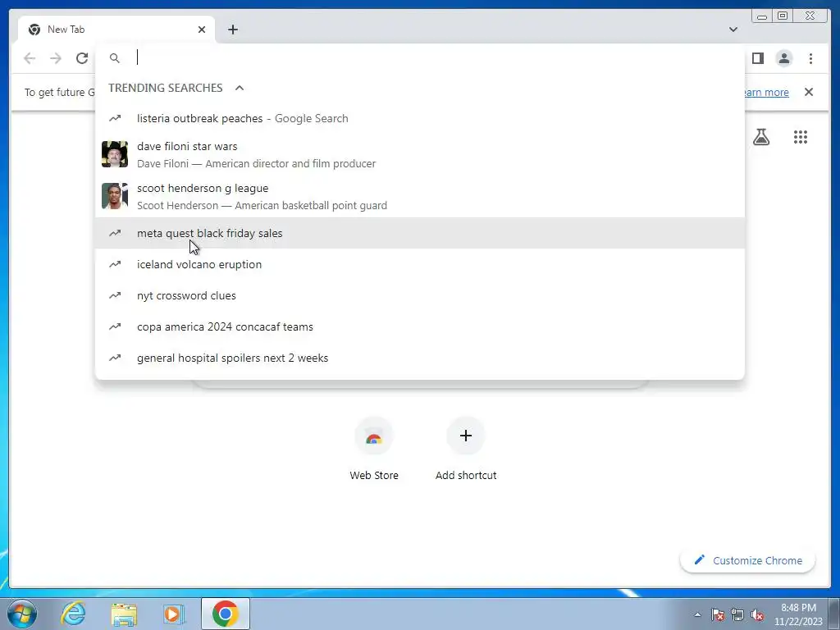Open File Explorer from the taskbar
The height and width of the screenshot is (630, 840).
124,614
